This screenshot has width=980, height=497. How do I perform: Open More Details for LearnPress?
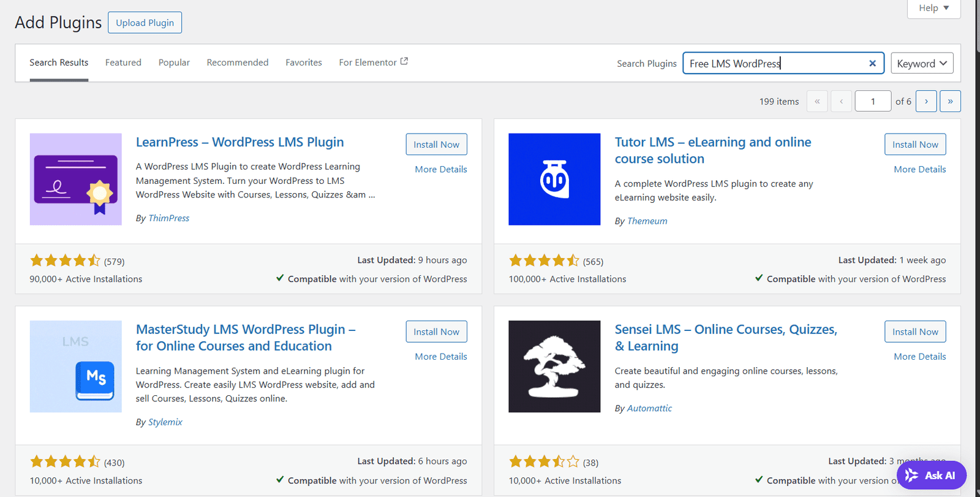tap(441, 169)
